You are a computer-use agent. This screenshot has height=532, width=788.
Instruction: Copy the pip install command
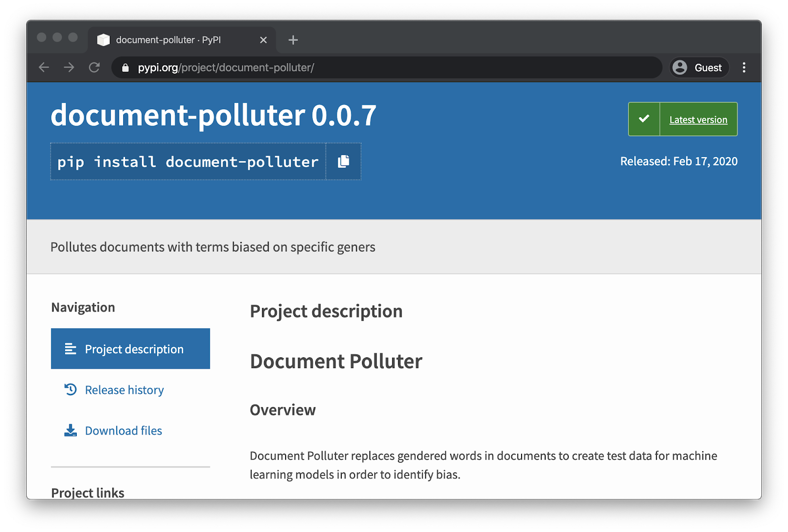(x=343, y=161)
